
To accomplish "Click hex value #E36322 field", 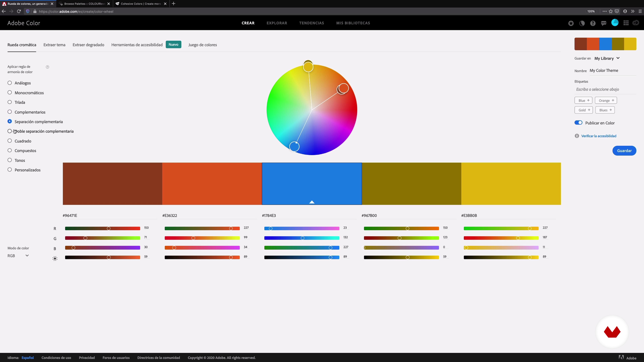I will (x=209, y=215).
